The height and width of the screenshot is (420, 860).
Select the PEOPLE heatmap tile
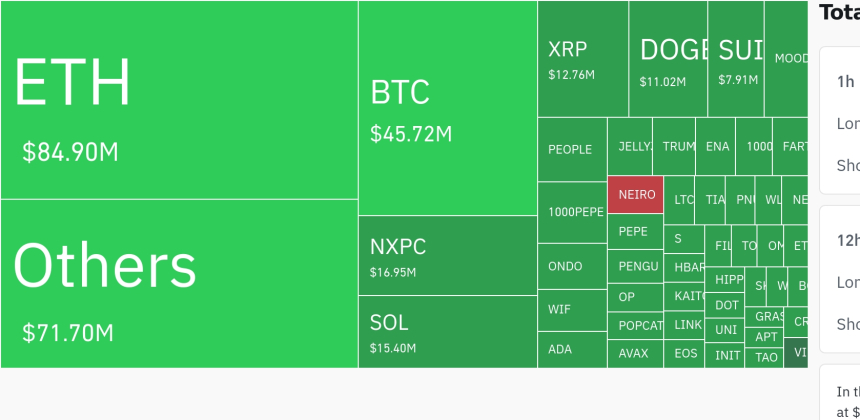click(x=571, y=149)
